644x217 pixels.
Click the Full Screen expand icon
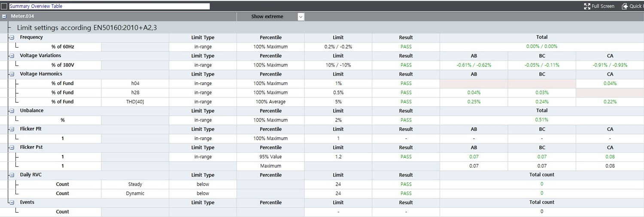pyautogui.click(x=587, y=6)
